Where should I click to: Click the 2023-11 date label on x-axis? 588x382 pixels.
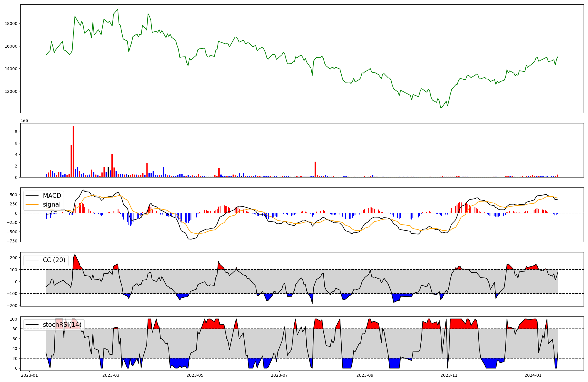pyautogui.click(x=449, y=375)
